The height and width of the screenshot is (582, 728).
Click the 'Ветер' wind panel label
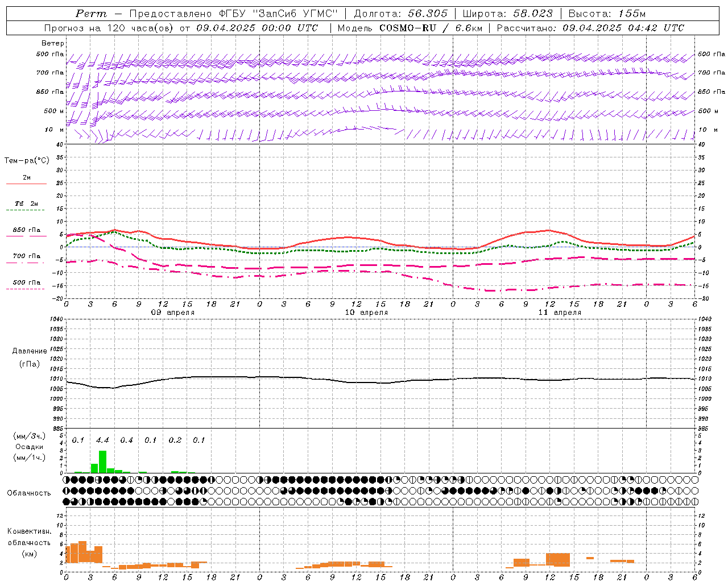click(53, 43)
